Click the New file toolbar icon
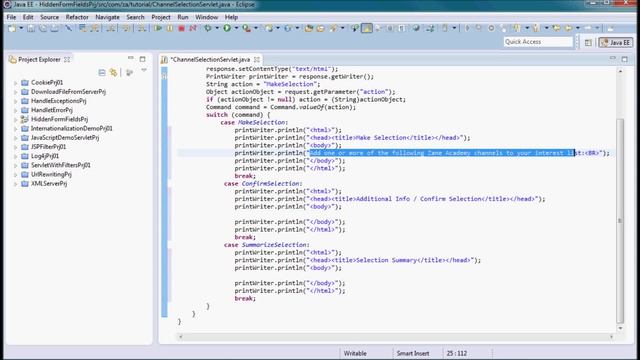This screenshot has height=360, width=640. click(x=12, y=28)
